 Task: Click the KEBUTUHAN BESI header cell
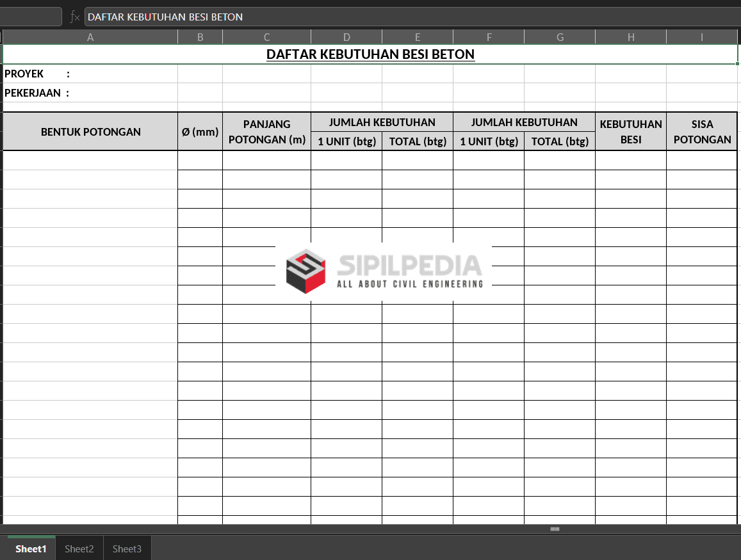point(631,132)
